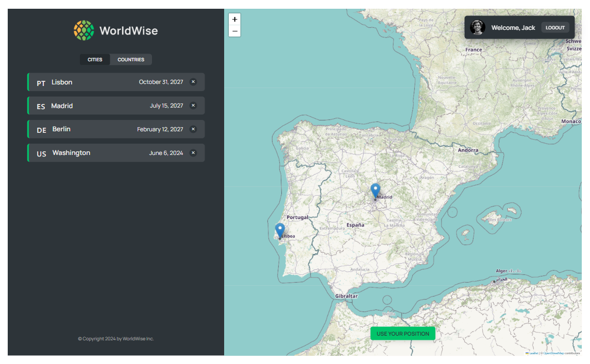Remove the Madrid entry via X
The image size is (590, 364).
[193, 106]
